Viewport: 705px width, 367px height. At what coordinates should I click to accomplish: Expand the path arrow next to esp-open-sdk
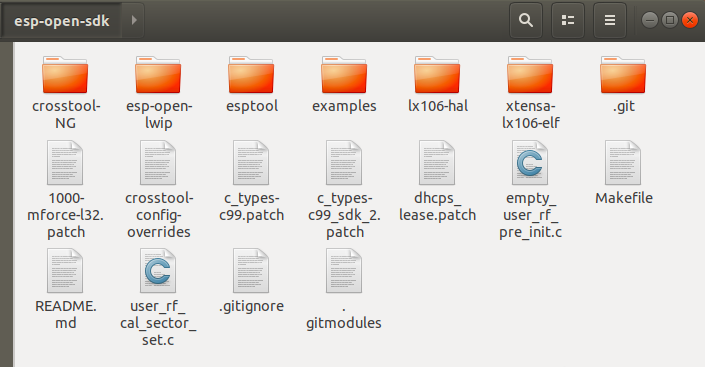(134, 20)
